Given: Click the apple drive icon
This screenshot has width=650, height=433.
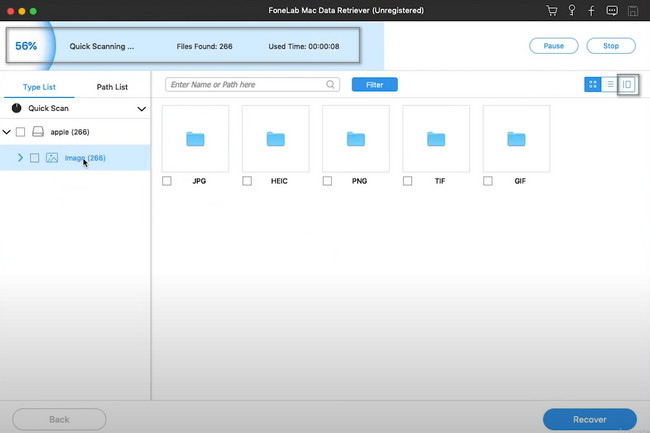Looking at the screenshot, I should [x=38, y=132].
